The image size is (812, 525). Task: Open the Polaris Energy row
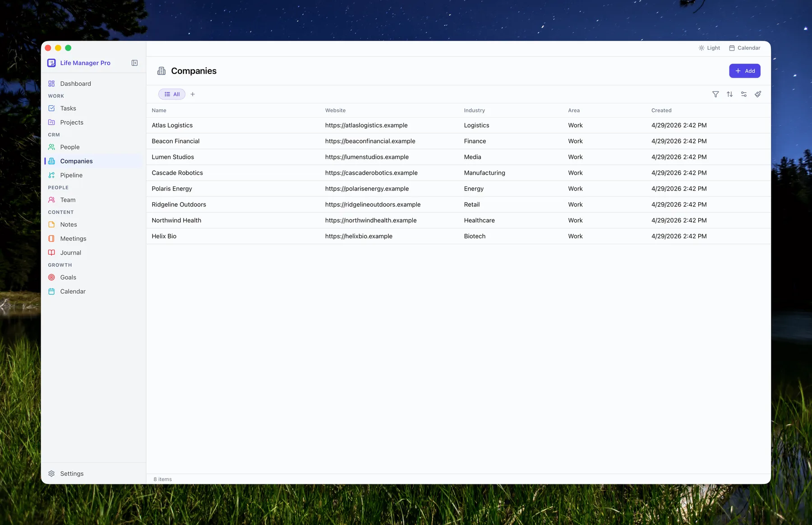[x=458, y=189]
